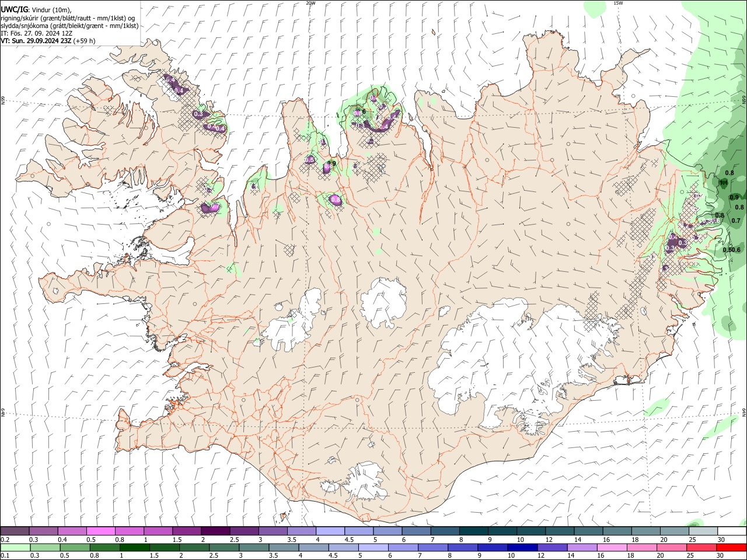Click the '0.2' label on the snow scale

[5, 540]
